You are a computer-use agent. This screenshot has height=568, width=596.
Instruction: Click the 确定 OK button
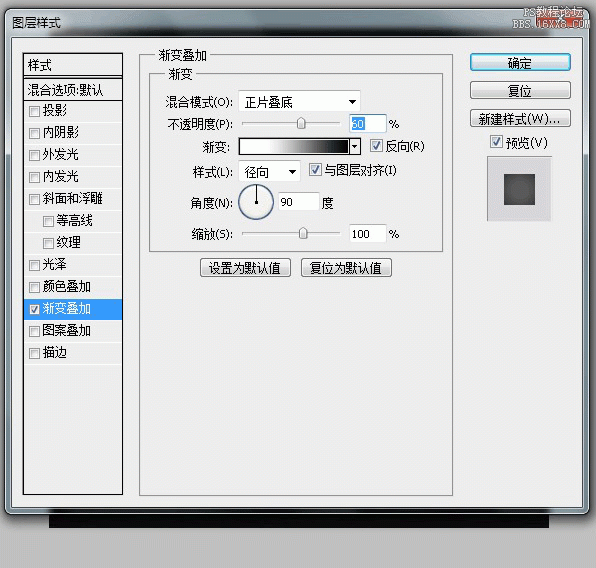click(520, 62)
